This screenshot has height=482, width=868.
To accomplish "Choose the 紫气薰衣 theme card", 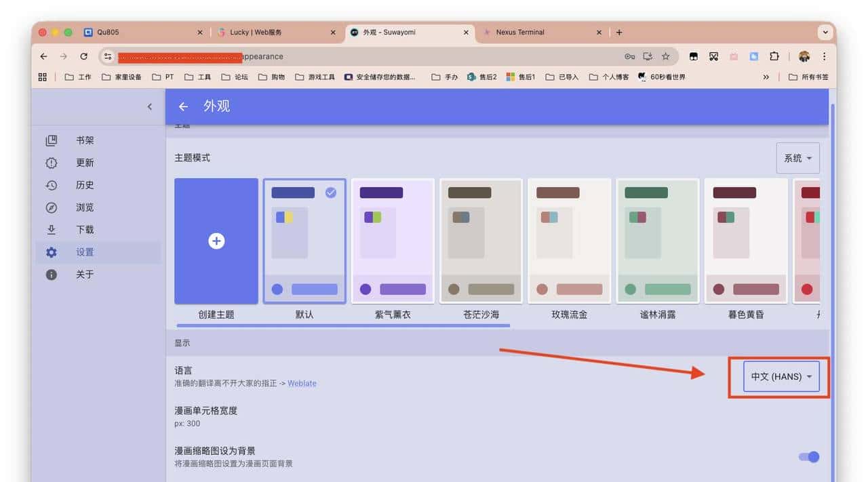I will [x=393, y=241].
